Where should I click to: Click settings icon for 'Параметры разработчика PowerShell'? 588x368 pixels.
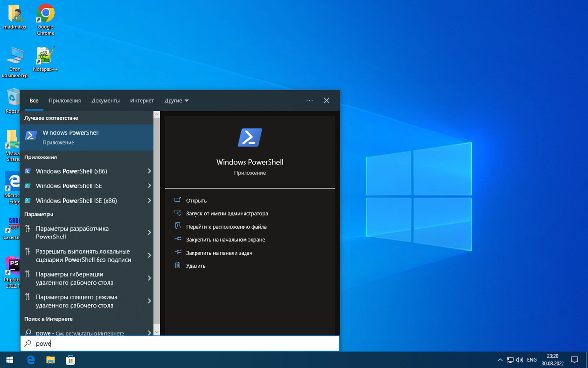[27, 229]
